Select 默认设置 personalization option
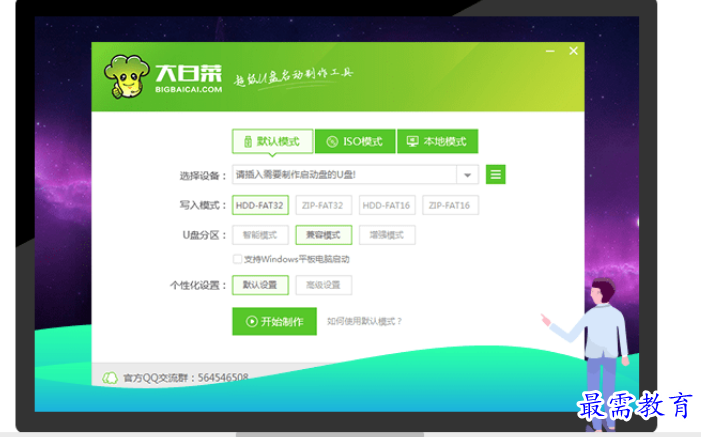701x437 pixels. (260, 285)
